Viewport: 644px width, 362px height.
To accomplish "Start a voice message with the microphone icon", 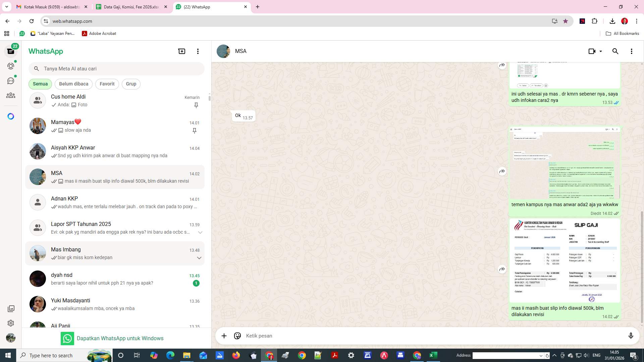I will tap(631, 336).
